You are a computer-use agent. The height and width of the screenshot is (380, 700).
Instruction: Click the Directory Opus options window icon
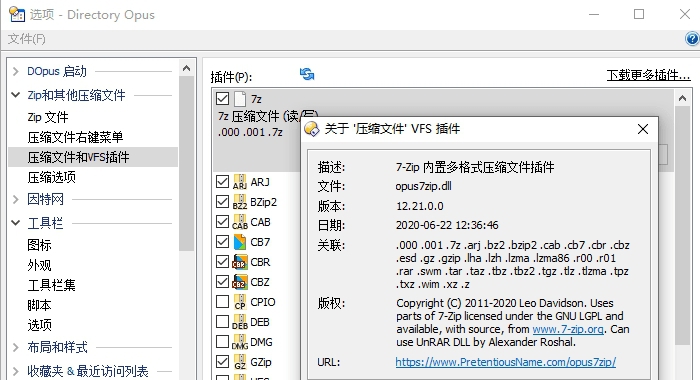click(x=17, y=14)
